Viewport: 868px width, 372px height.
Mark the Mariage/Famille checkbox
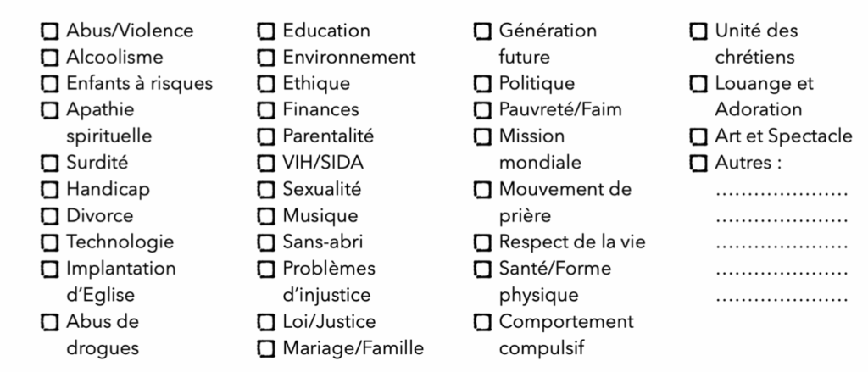pyautogui.click(x=266, y=349)
